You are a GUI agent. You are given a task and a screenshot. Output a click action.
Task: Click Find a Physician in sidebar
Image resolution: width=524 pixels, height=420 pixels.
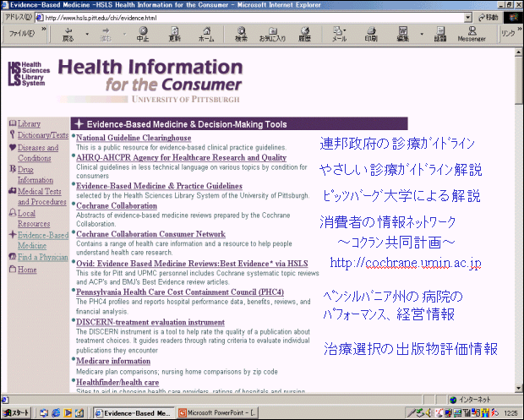pos(42,257)
